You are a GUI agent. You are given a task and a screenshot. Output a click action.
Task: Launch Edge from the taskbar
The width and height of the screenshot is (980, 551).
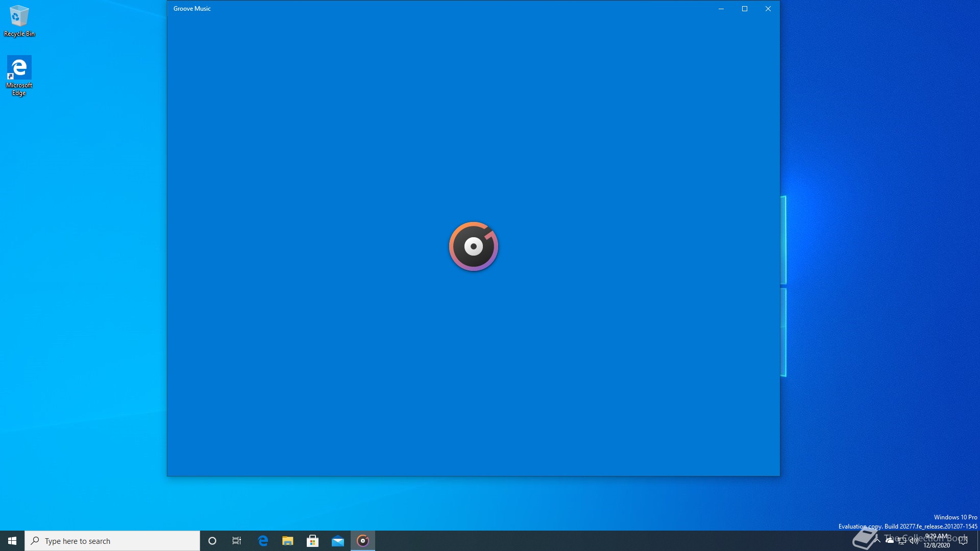click(x=263, y=541)
